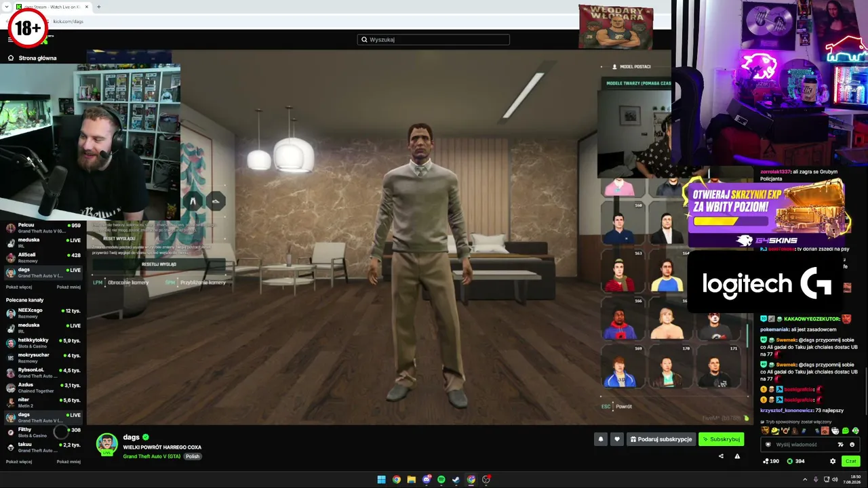Open the Windows Start menu

click(x=382, y=479)
